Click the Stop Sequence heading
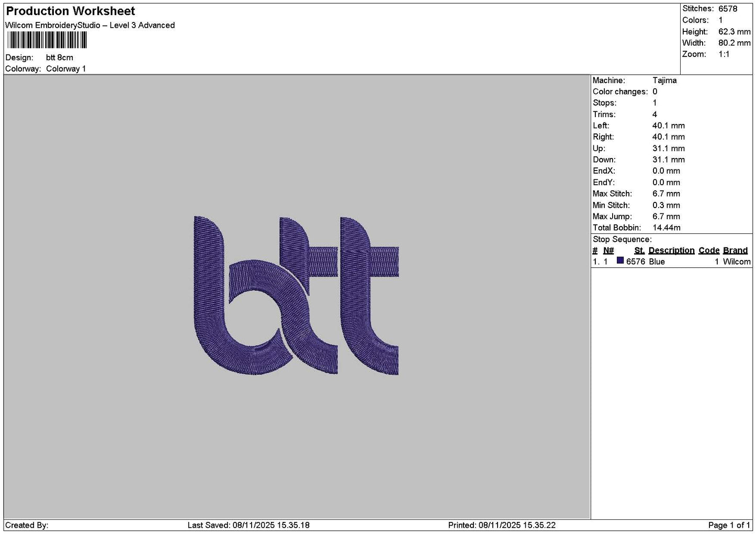 [622, 240]
